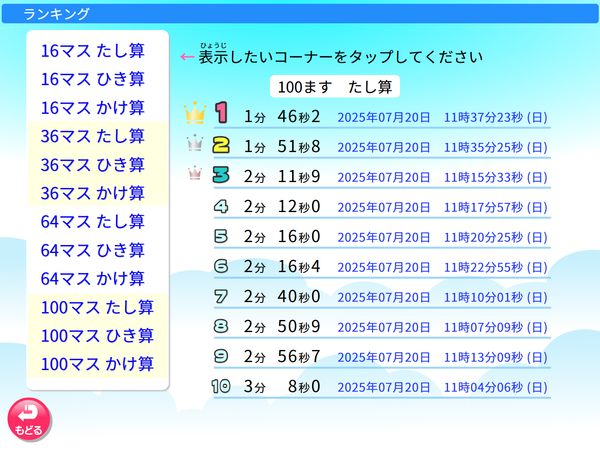
Task: Click the gold crown icon
Action: pos(195,112)
